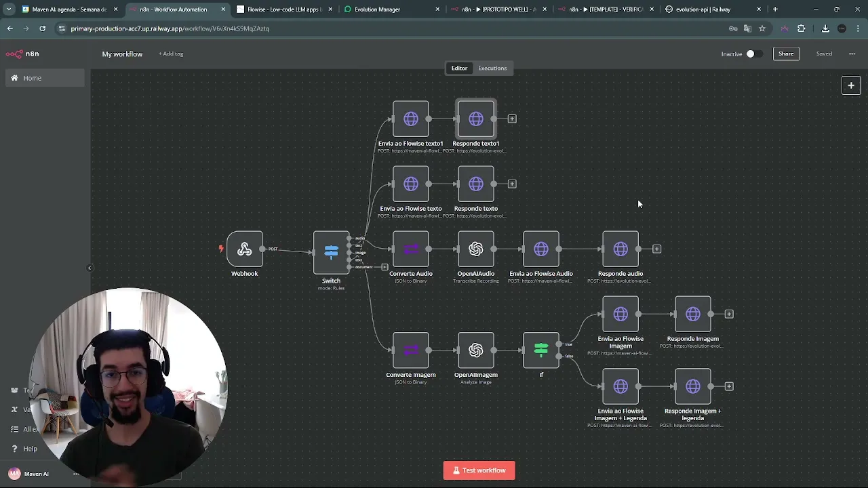Open the add-node panel plus button
Screen dimensions: 868x488
point(851,85)
